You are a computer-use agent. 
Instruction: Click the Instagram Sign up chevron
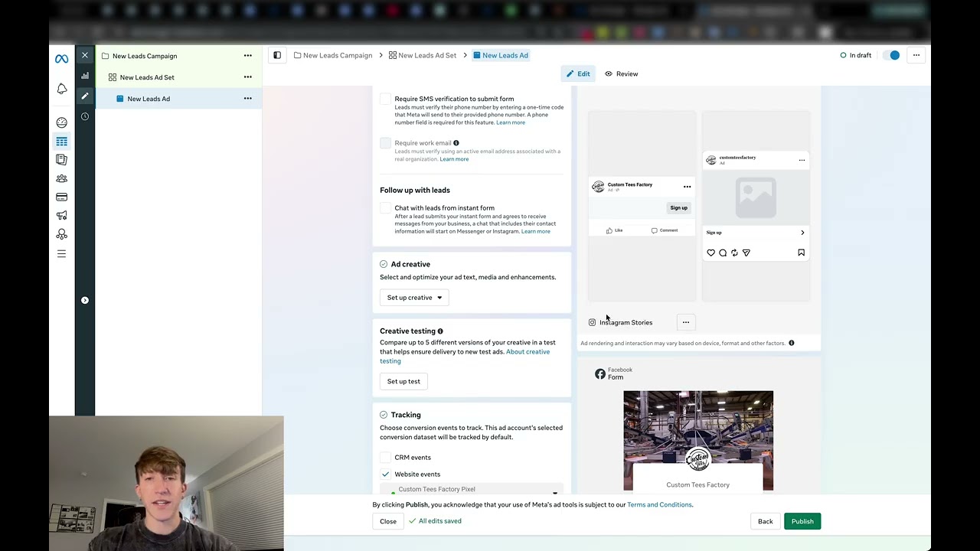[x=802, y=233]
